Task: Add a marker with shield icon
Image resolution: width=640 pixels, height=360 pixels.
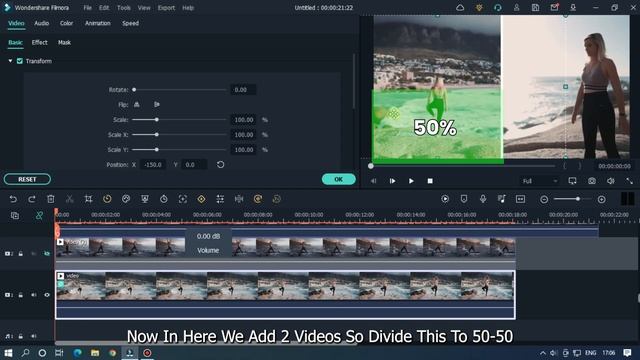Action: click(x=464, y=199)
